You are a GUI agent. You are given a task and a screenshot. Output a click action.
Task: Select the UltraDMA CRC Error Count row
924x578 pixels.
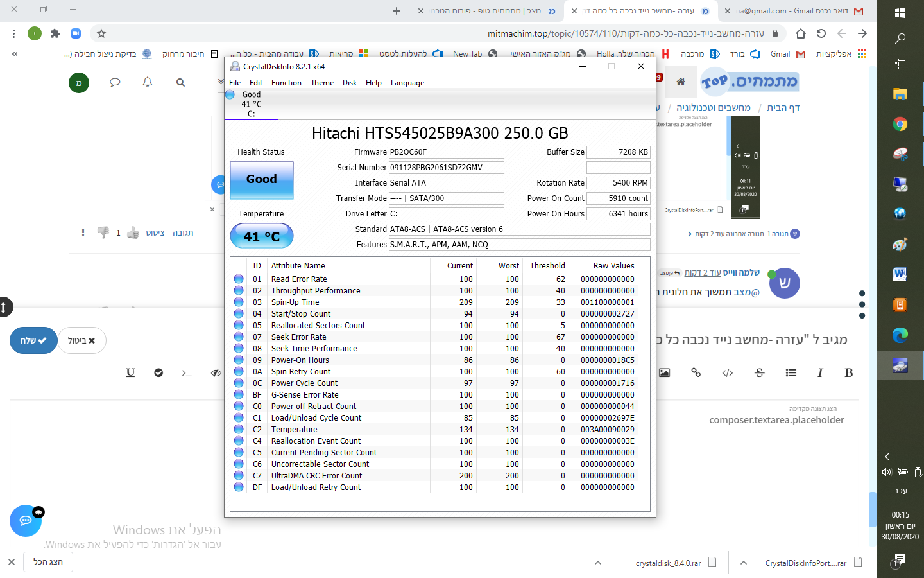[x=440, y=476]
